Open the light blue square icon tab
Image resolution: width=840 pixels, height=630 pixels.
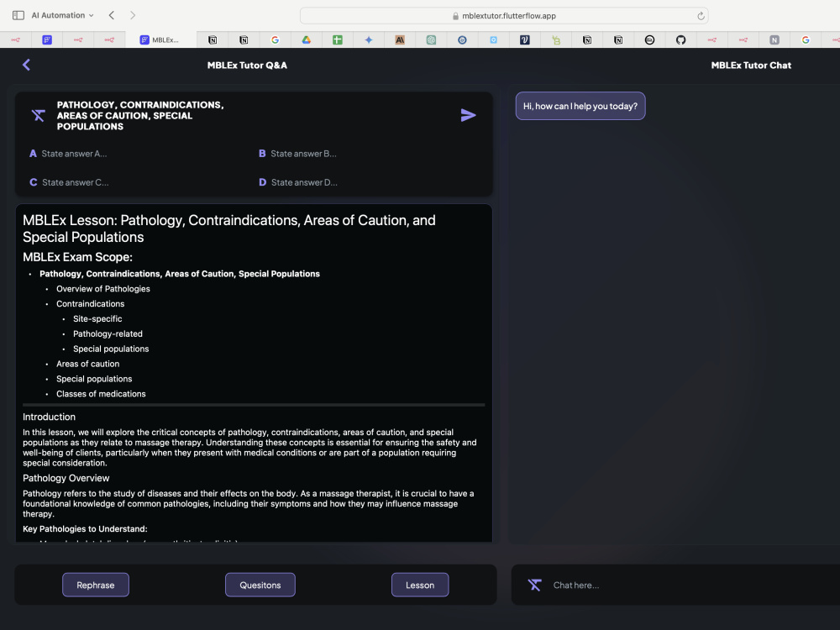click(x=493, y=39)
